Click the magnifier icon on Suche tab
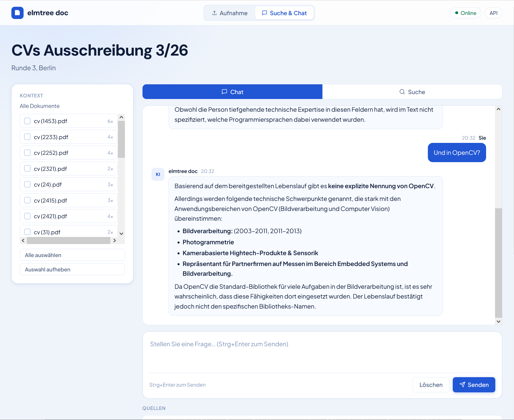Viewport: 514px width, 420px height. [x=402, y=92]
